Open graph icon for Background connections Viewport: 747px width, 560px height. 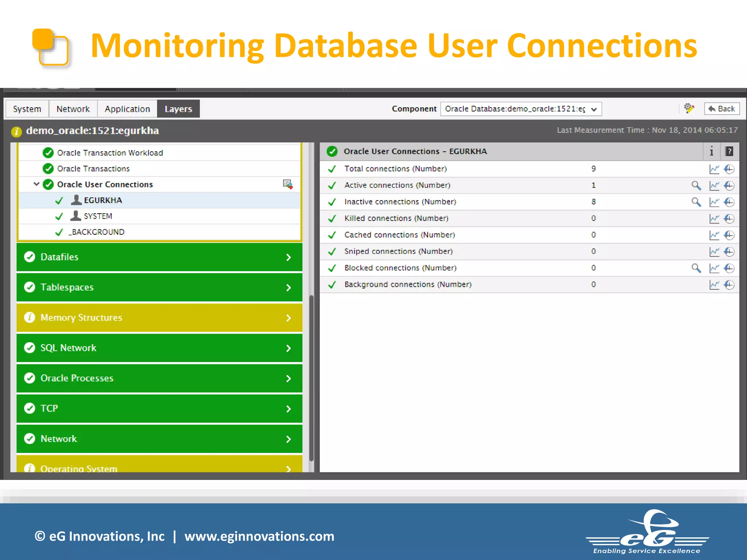pyautogui.click(x=714, y=285)
